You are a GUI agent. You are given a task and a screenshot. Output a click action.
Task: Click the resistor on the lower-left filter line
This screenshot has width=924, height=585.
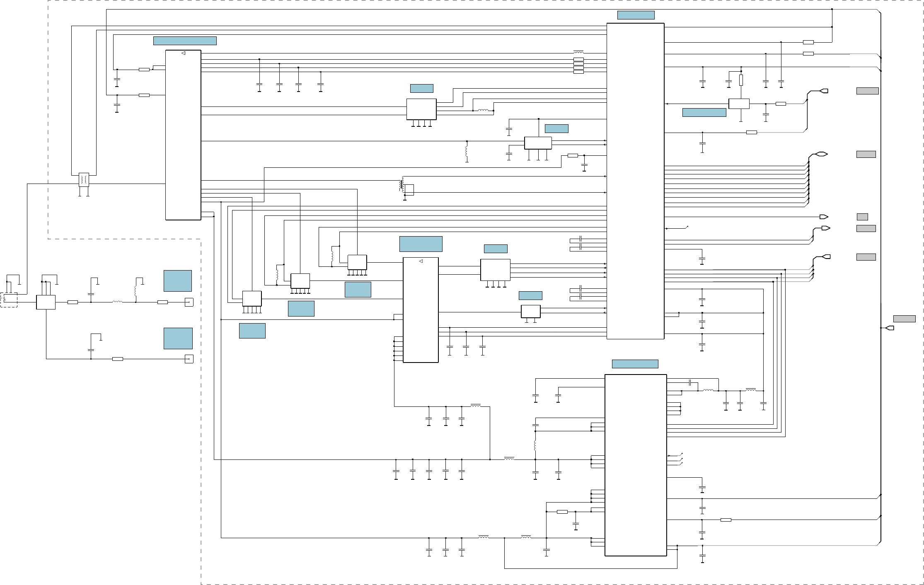(118, 359)
